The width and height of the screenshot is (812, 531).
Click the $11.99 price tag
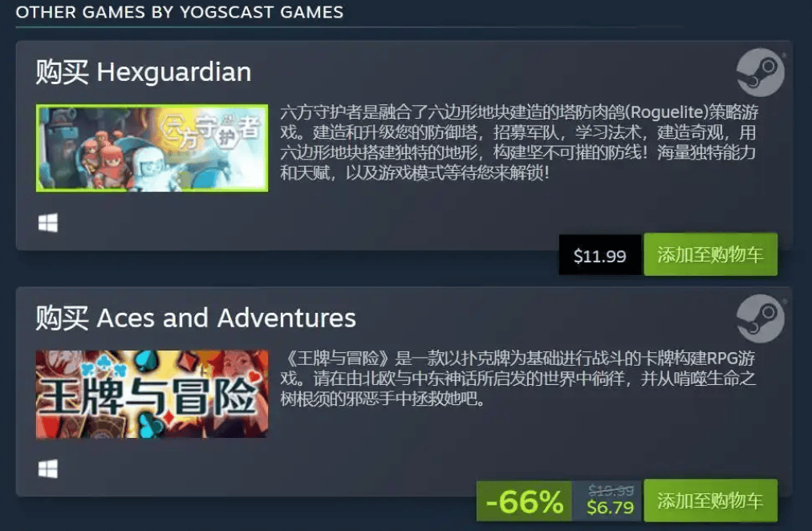tap(600, 255)
